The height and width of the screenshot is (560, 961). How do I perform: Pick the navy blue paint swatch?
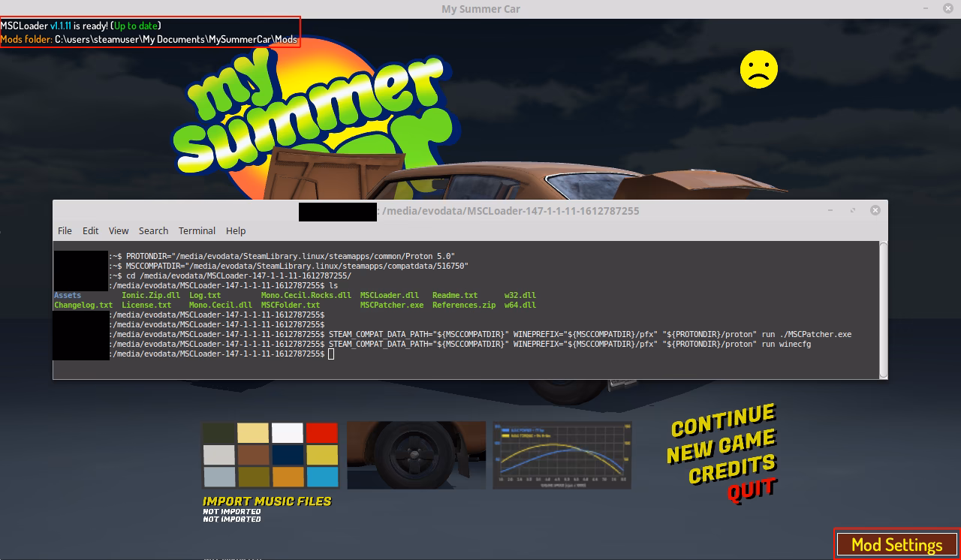[x=288, y=455]
